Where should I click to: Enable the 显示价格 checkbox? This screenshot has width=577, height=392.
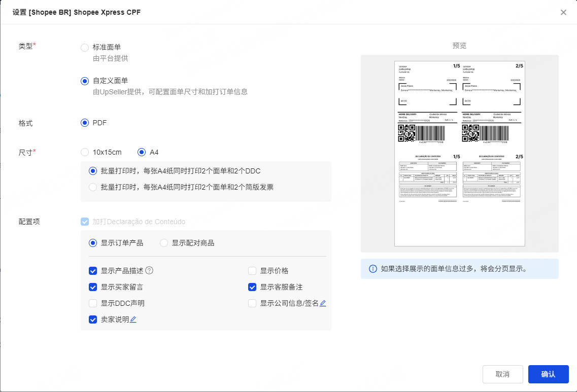pyautogui.click(x=252, y=271)
